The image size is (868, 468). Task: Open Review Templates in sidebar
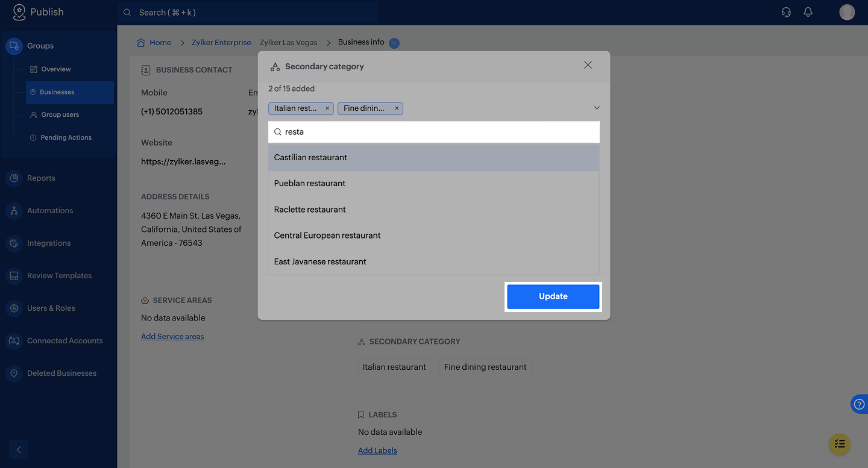pos(59,276)
